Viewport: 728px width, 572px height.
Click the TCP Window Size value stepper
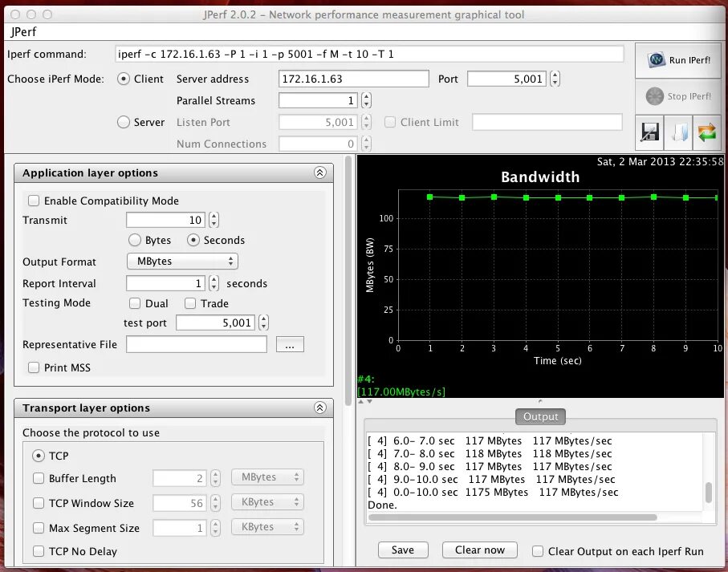coord(215,503)
